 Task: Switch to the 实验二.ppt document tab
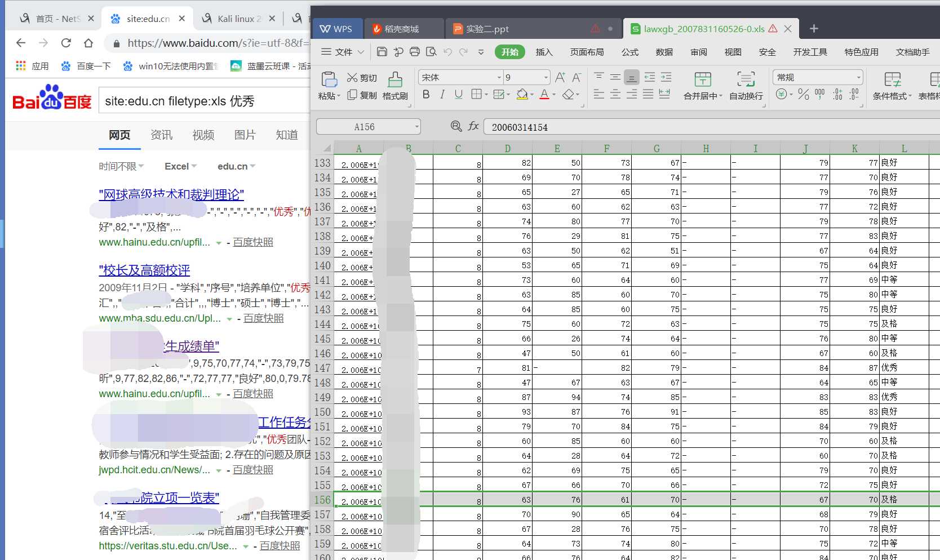[533, 29]
